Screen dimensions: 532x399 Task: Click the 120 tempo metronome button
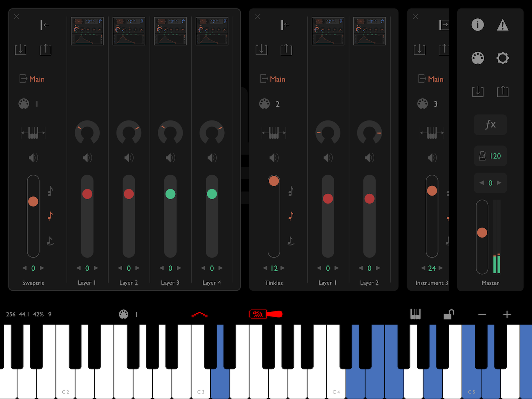click(490, 156)
